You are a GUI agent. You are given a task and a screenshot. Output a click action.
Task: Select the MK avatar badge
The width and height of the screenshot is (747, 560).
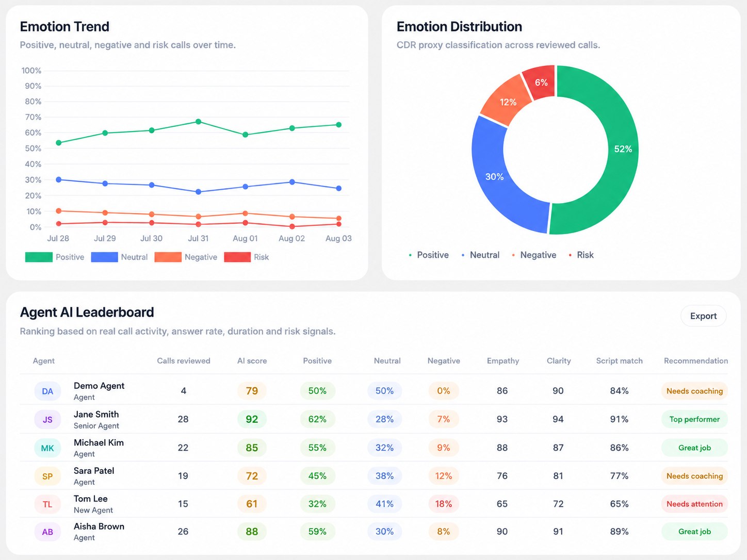[47, 448]
